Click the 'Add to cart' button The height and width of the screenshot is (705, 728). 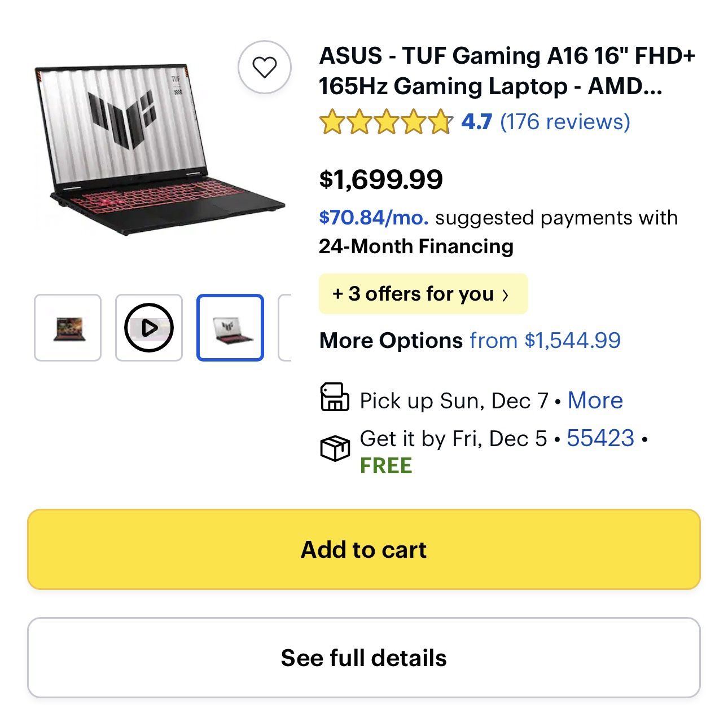pos(364,549)
